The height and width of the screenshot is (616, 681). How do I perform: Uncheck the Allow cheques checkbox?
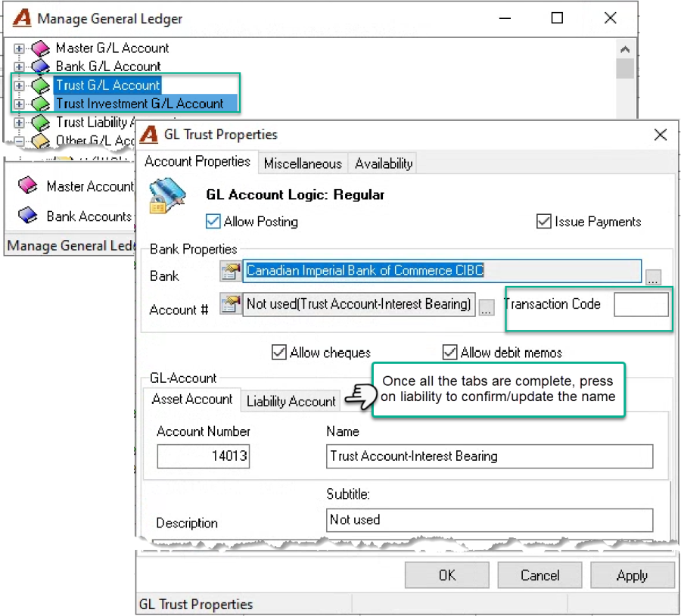coord(278,353)
